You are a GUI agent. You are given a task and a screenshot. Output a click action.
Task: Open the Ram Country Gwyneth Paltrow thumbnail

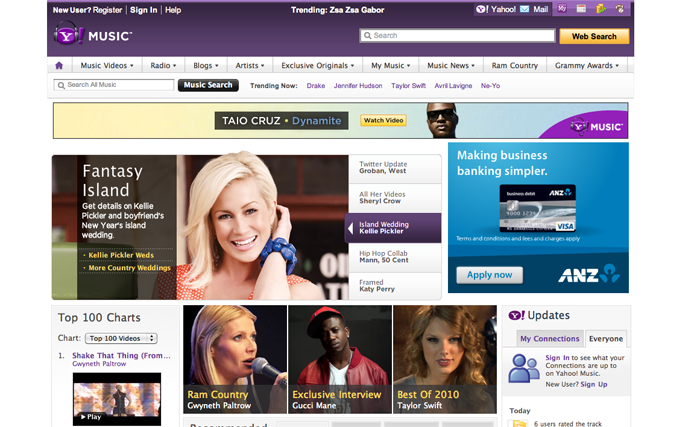[x=235, y=359]
